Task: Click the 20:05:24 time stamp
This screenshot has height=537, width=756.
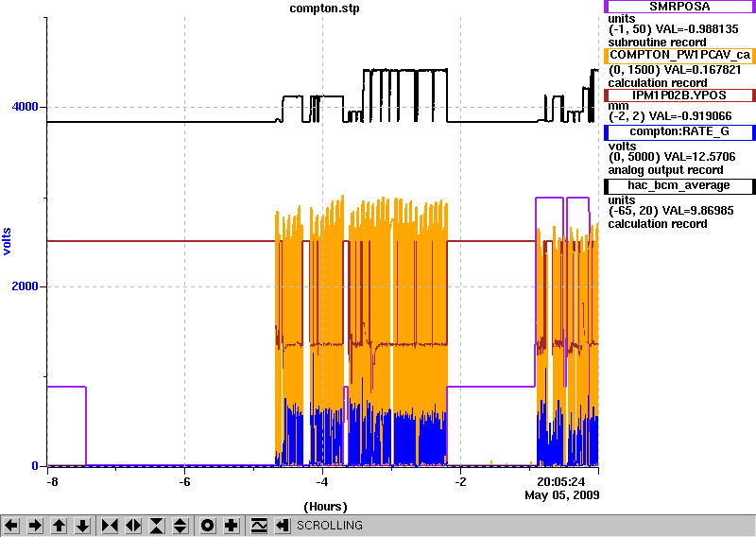Action: (x=560, y=481)
